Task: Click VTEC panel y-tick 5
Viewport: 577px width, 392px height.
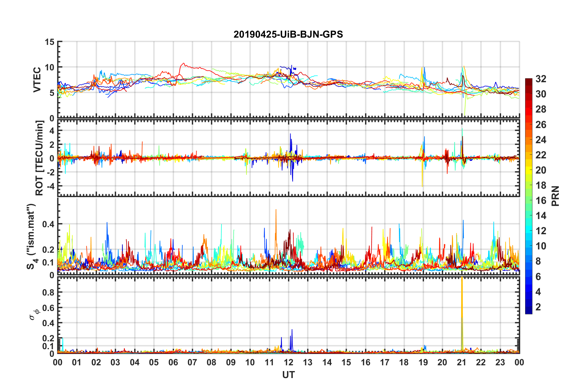Action: coord(52,93)
